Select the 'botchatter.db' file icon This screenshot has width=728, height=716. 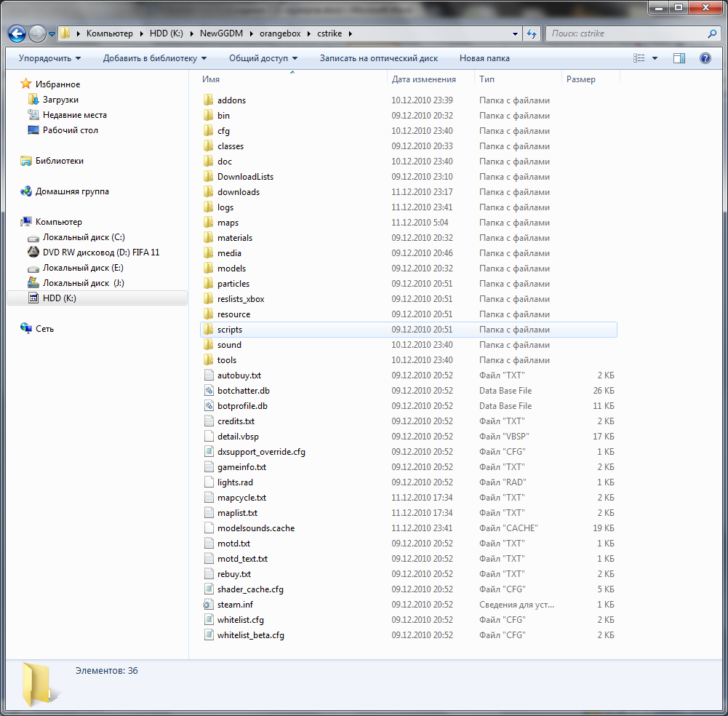click(209, 390)
